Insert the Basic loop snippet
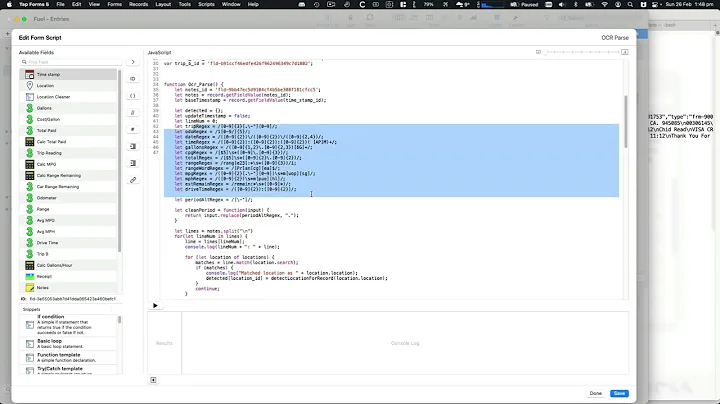The width and height of the screenshot is (720, 404). [69, 343]
